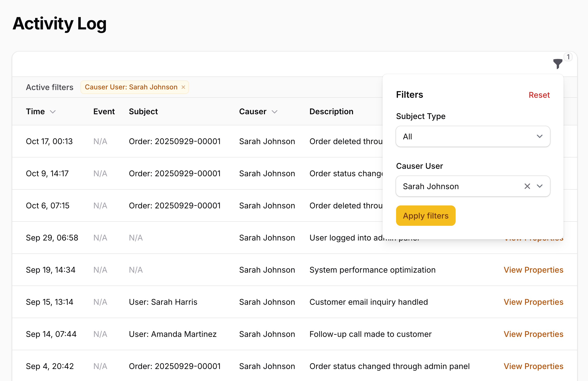588x381 pixels.
Task: Open the Subject Type dropdown
Action: point(473,137)
